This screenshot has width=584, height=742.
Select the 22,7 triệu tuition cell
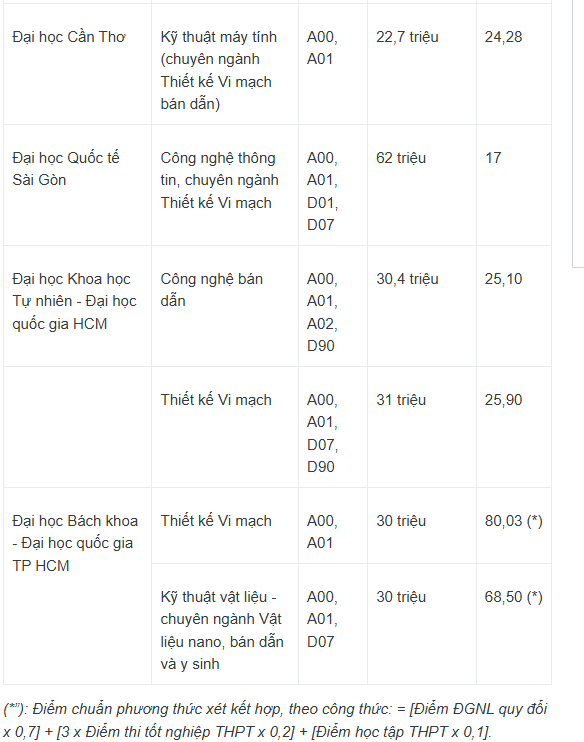tap(422, 64)
